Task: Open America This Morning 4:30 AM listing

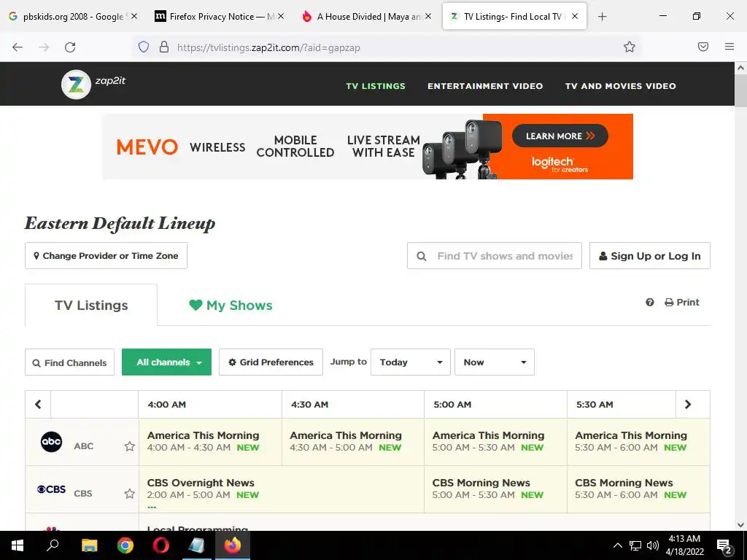Action: coord(353,441)
